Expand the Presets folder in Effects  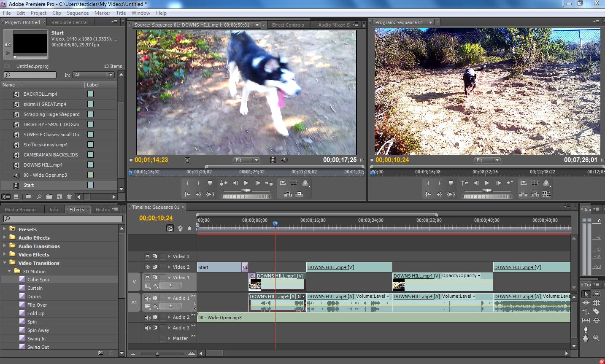tap(5, 229)
